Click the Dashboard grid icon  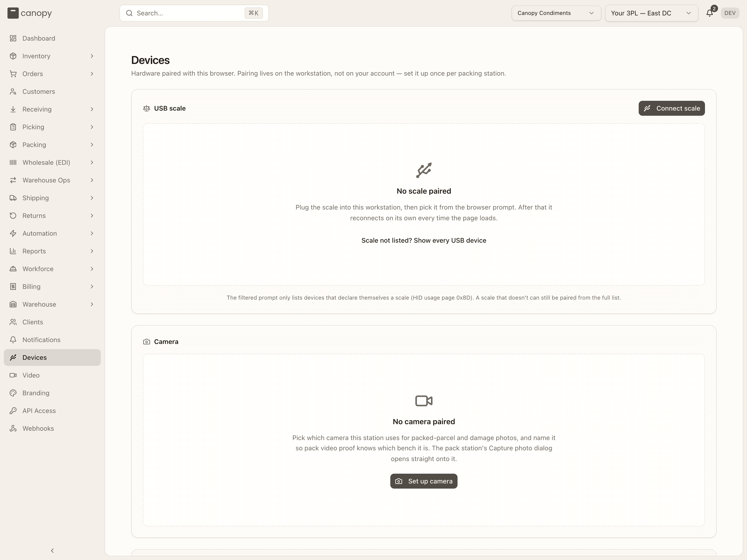pos(13,38)
